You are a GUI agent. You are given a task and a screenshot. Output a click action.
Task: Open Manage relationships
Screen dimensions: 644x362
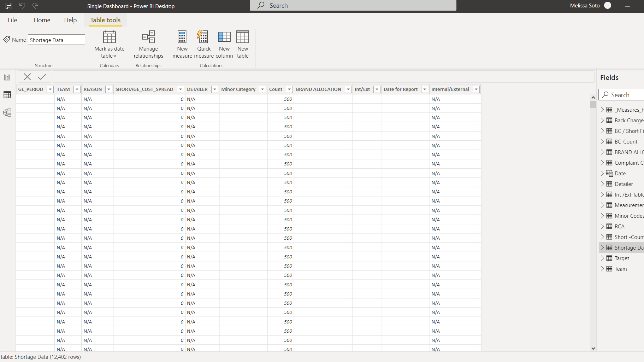pyautogui.click(x=148, y=45)
